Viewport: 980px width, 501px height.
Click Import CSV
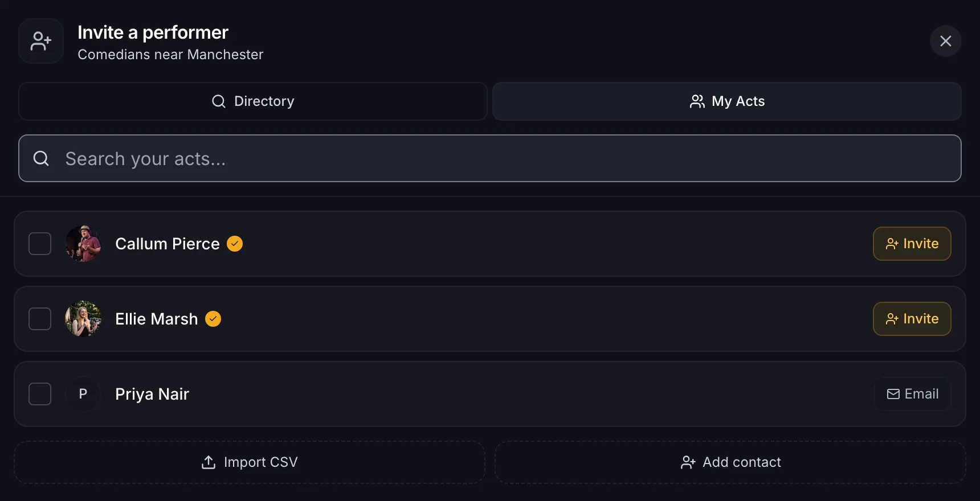pos(250,462)
